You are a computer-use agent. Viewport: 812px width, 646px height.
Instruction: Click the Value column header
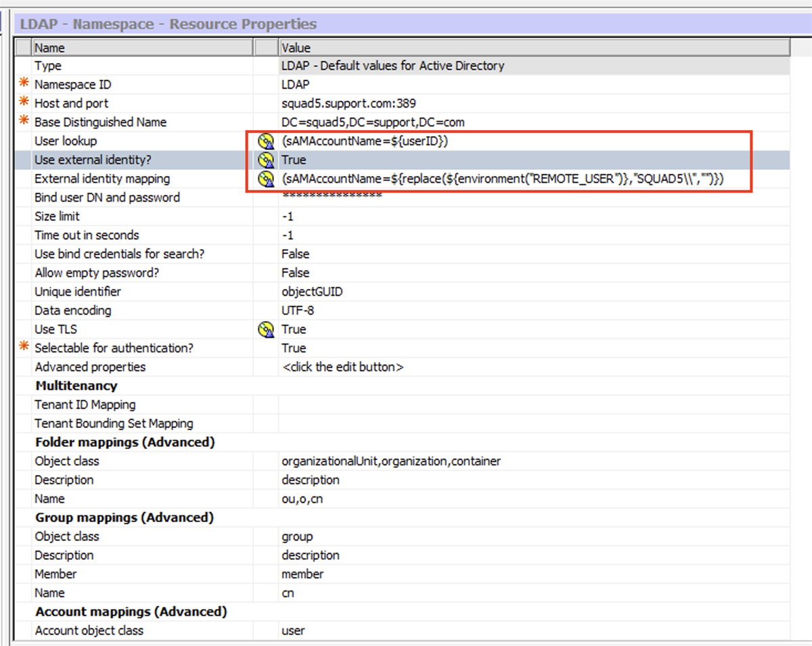point(534,47)
